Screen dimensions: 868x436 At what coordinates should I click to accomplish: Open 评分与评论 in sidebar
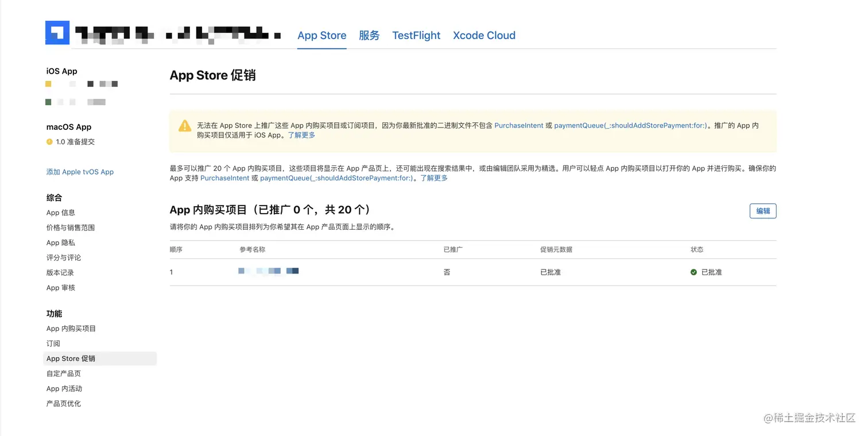point(64,257)
